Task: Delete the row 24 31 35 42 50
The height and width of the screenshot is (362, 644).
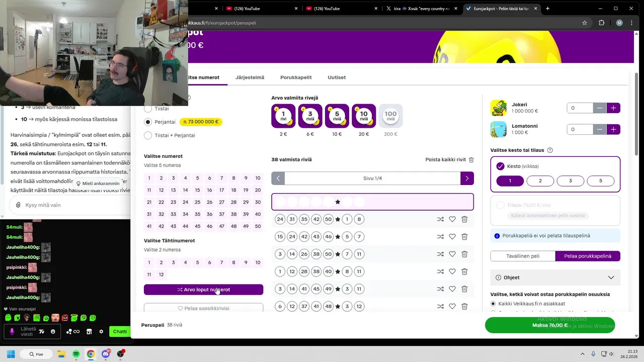Action: pyautogui.click(x=464, y=219)
